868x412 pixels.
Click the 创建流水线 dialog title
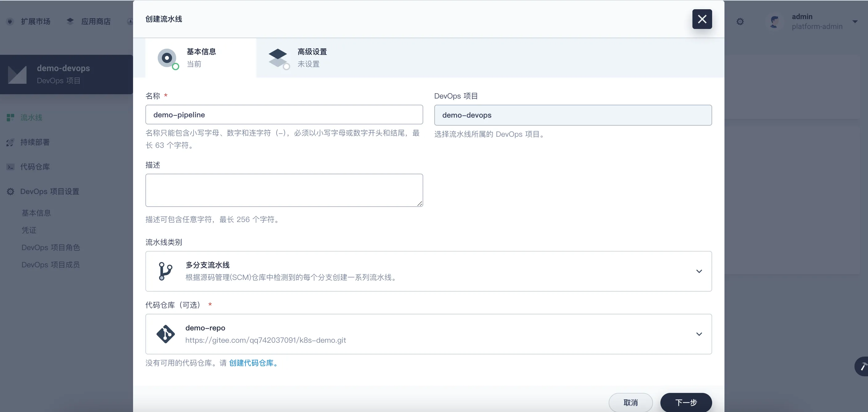tap(164, 19)
